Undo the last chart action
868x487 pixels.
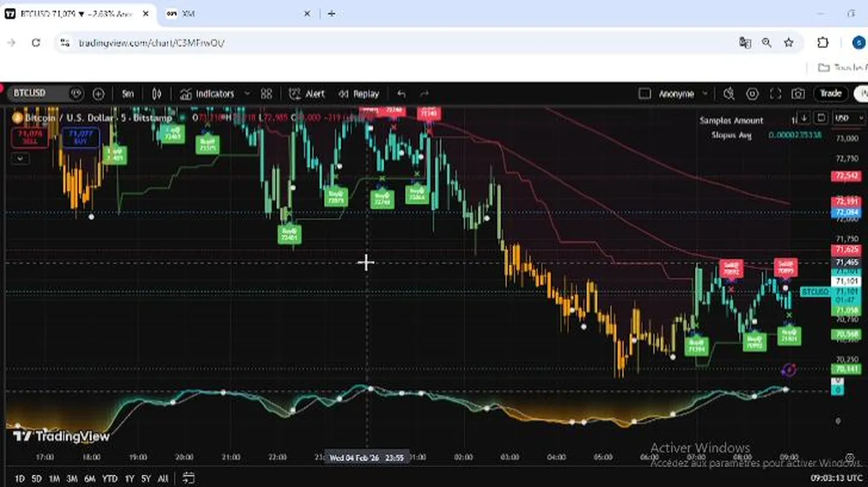pyautogui.click(x=402, y=94)
